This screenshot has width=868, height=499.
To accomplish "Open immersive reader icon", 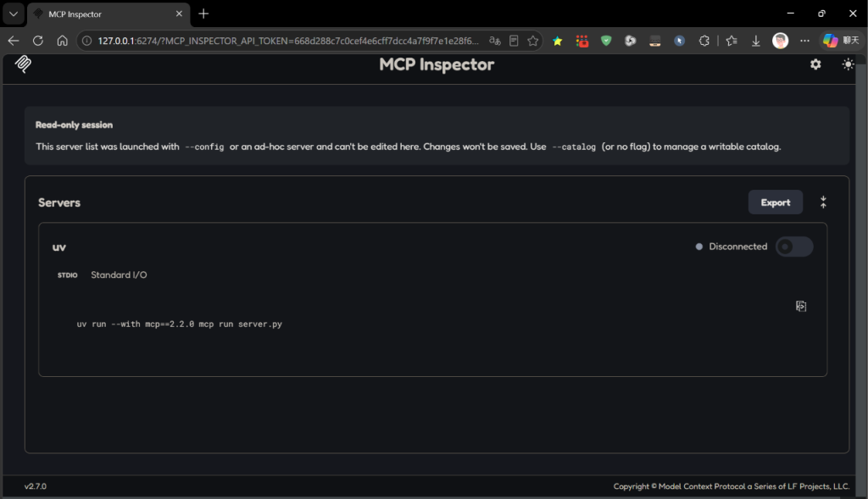I will point(514,41).
